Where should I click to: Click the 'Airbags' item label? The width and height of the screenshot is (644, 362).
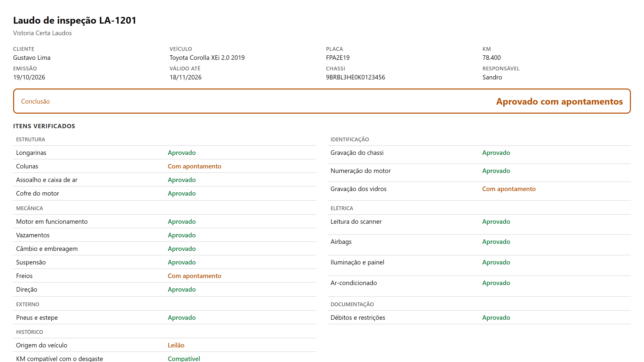tap(341, 242)
